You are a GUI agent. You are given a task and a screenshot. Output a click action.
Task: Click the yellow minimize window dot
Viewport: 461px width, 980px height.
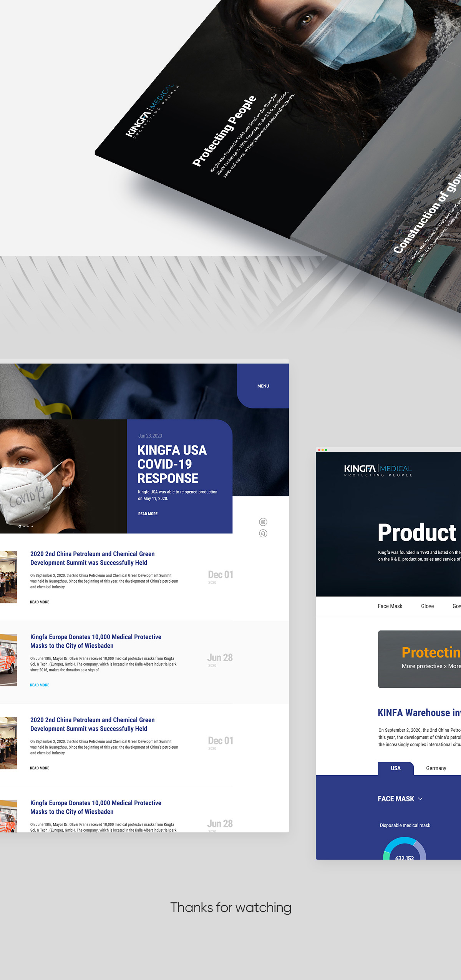tap(323, 450)
